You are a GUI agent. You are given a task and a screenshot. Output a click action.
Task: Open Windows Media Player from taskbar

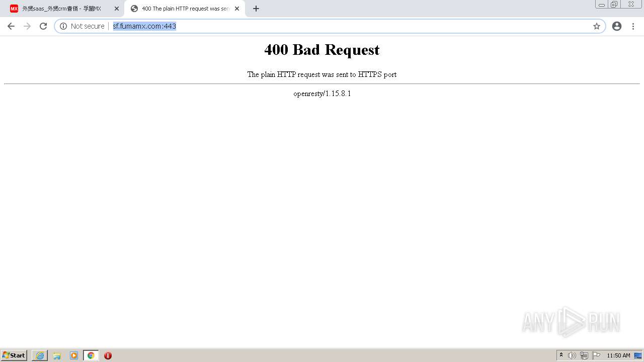point(74,355)
